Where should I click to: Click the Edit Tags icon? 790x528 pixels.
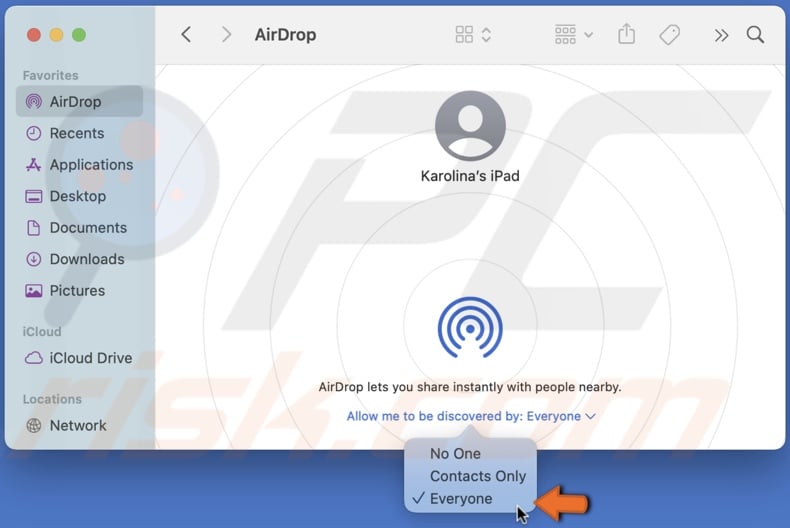tap(670, 35)
